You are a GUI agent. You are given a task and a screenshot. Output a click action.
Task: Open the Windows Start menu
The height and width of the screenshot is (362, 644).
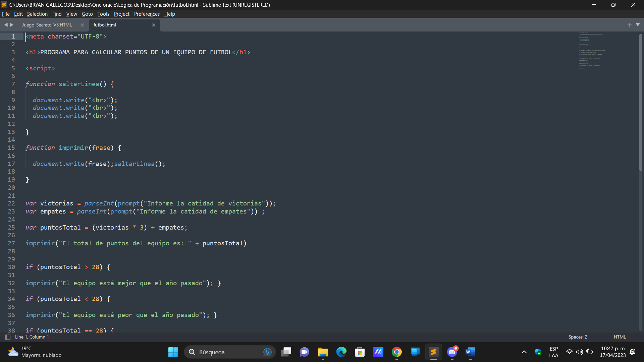point(173,352)
